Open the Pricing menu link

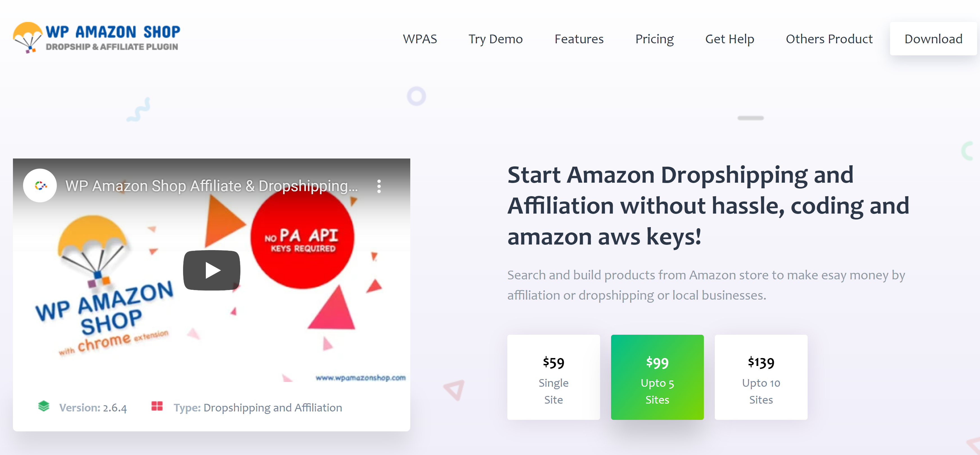654,39
